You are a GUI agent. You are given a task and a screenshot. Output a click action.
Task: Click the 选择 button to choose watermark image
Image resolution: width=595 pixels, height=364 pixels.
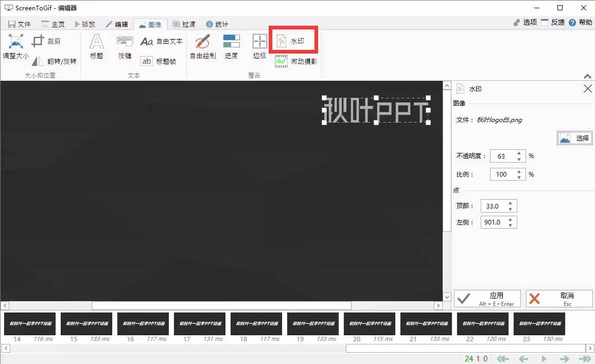[574, 138]
